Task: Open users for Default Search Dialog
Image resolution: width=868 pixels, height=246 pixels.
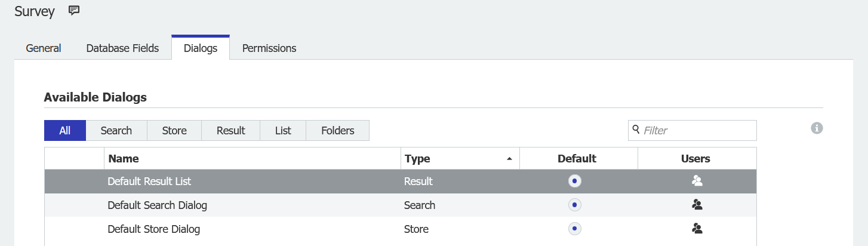Action: [697, 205]
